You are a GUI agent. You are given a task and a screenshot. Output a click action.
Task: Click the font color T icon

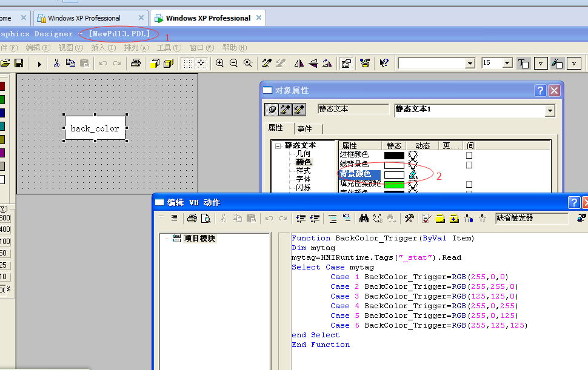[x=523, y=64]
